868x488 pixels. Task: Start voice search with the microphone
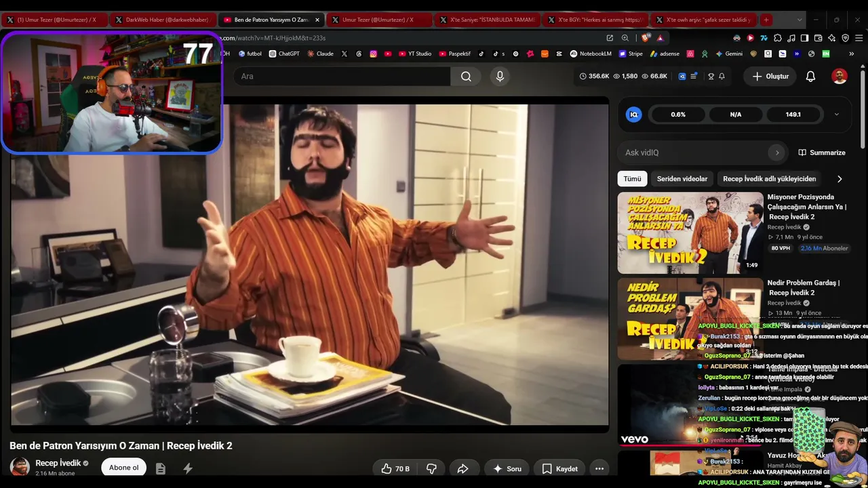500,77
